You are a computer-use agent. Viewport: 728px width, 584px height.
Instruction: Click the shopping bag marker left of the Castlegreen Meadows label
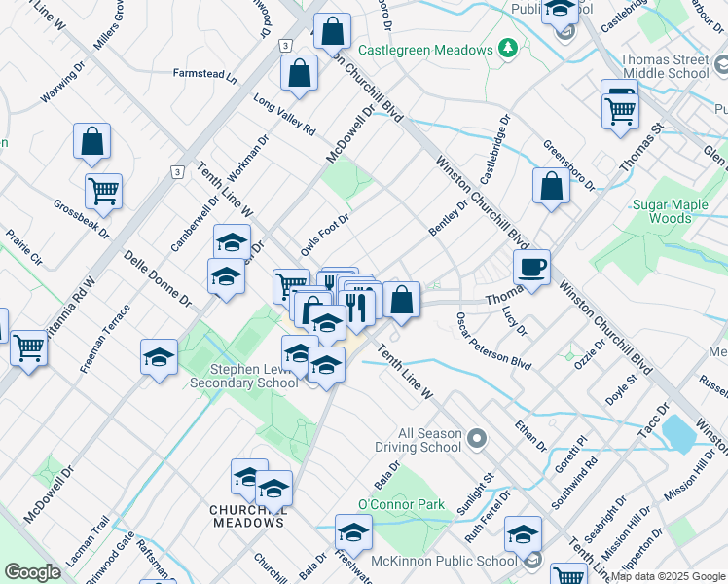333,32
